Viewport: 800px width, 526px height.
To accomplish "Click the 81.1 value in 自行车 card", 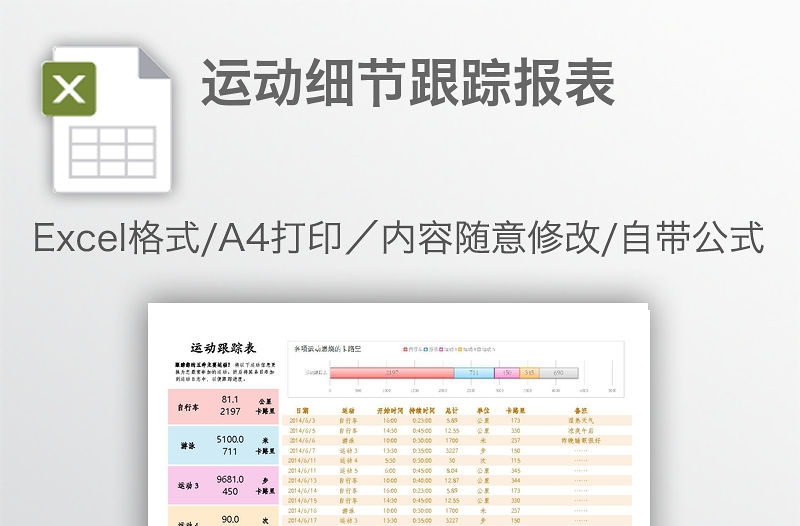I will (230, 399).
